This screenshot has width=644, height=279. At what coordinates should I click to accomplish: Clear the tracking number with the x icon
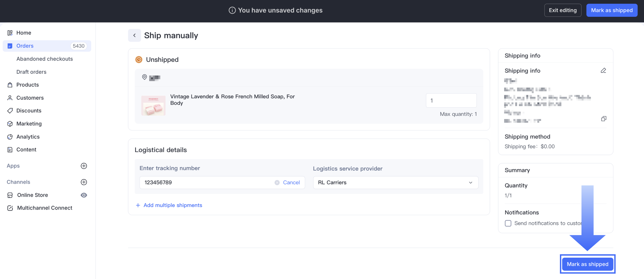tap(277, 182)
